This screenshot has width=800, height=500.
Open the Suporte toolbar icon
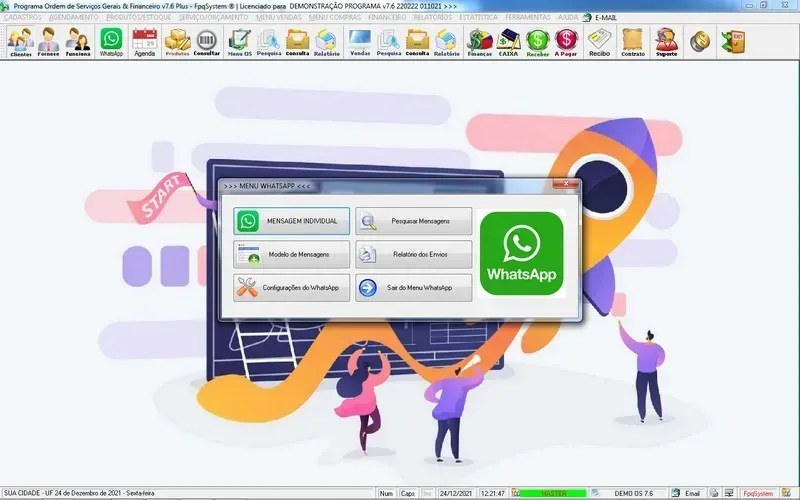(664, 42)
